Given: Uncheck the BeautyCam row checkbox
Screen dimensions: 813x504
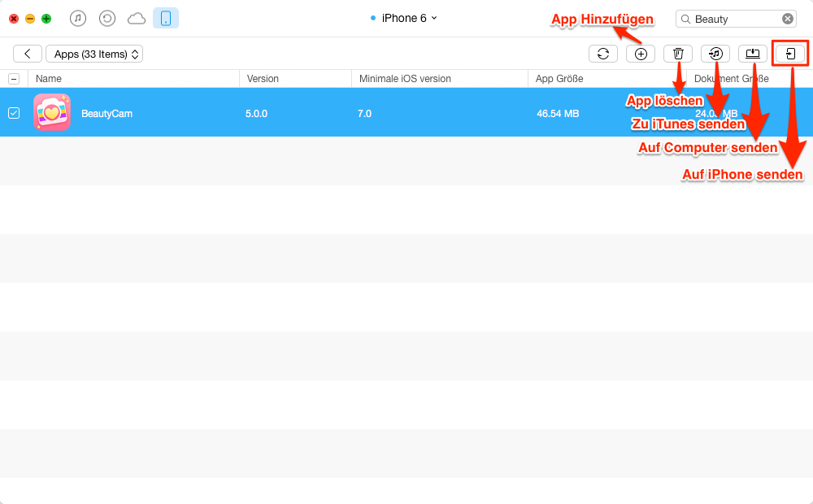Looking at the screenshot, I should click(14, 113).
